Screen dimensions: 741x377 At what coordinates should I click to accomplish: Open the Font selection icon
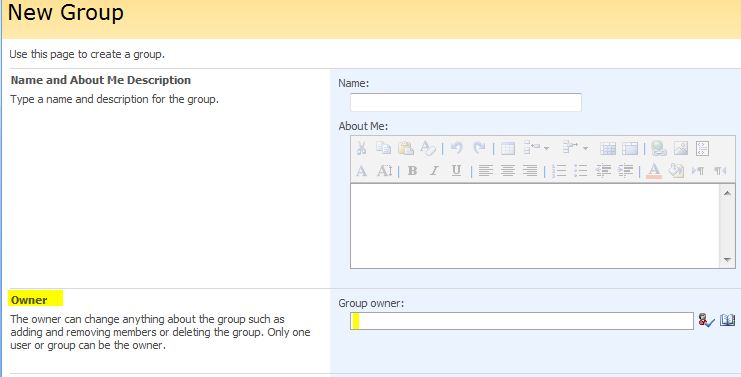tap(362, 171)
